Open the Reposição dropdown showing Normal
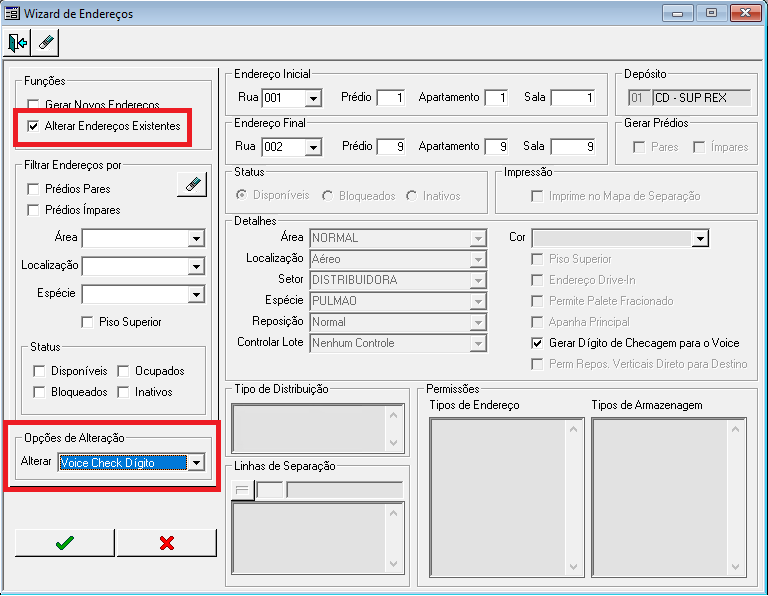 pyautogui.click(x=477, y=322)
